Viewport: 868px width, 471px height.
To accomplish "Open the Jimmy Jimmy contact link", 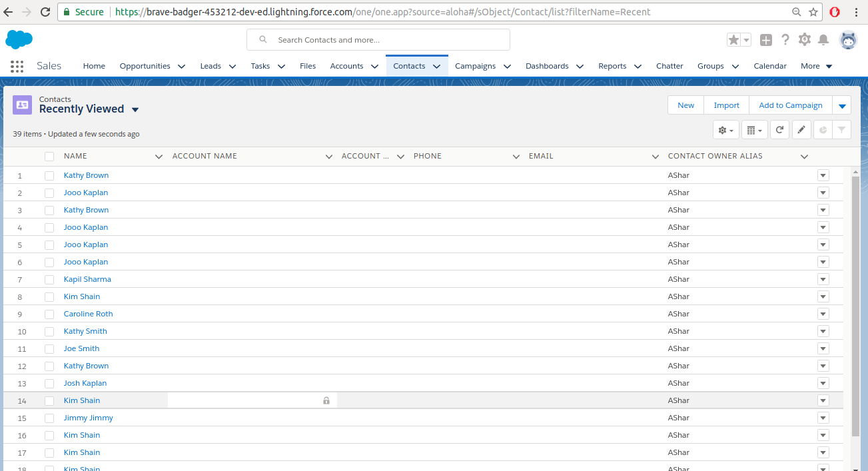I will (x=88, y=418).
